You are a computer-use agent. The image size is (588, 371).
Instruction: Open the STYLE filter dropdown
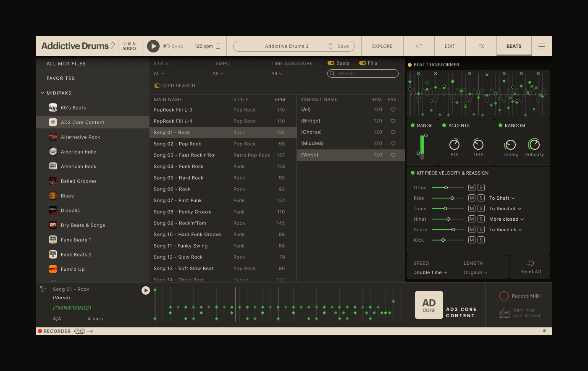(159, 73)
